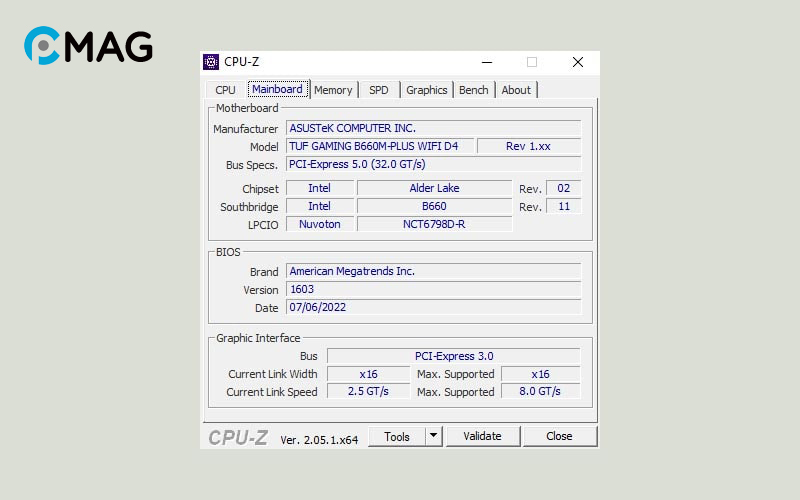Click the southbridge Rev. 11 value

563,206
